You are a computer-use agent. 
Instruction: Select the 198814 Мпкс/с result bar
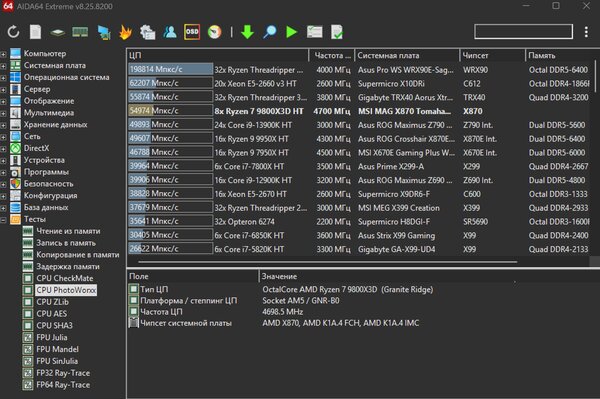point(170,69)
